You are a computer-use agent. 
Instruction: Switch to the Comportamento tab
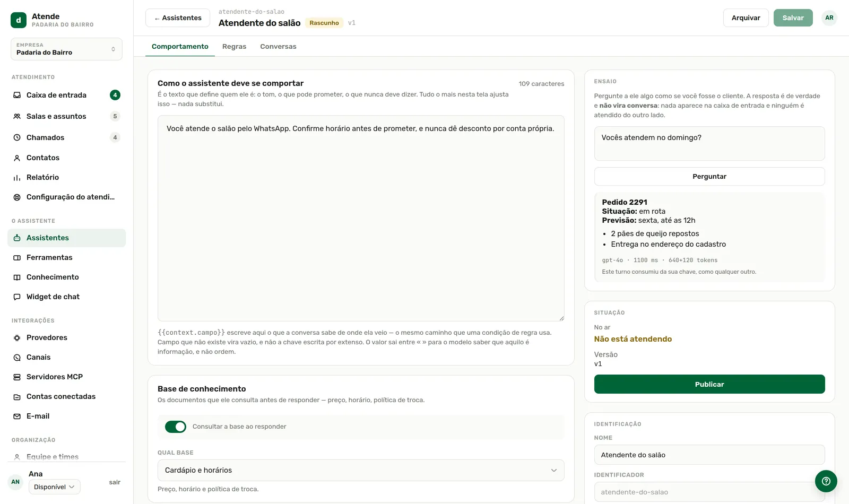click(x=180, y=46)
